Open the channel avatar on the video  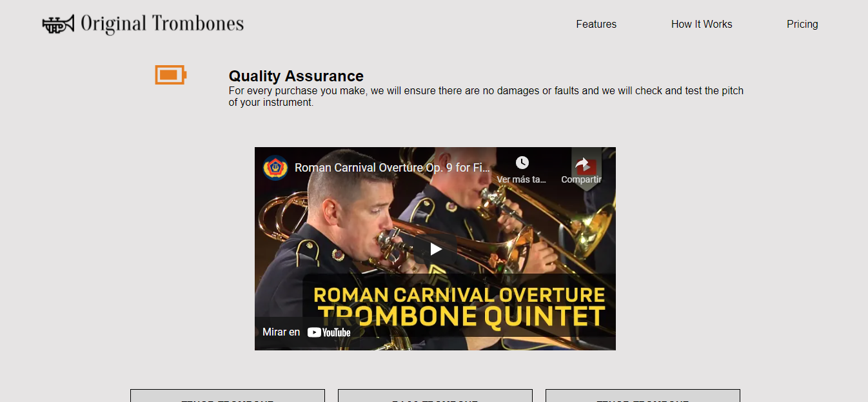(275, 168)
